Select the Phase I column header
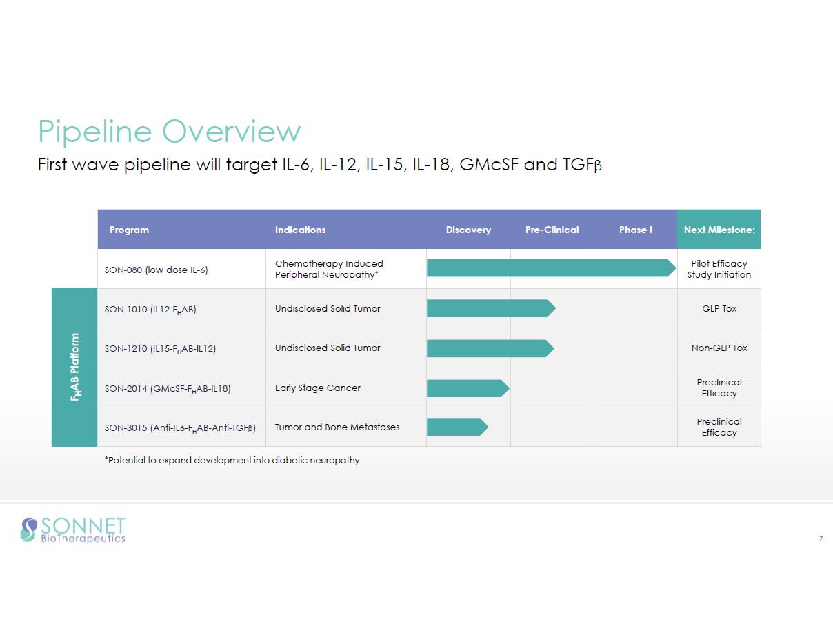This screenshot has height=644, width=833. [x=635, y=230]
